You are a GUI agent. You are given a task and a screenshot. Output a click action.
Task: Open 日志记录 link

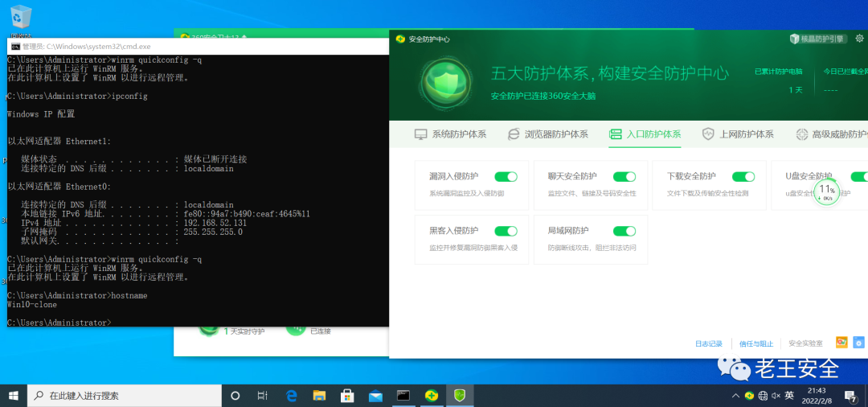[x=709, y=343]
